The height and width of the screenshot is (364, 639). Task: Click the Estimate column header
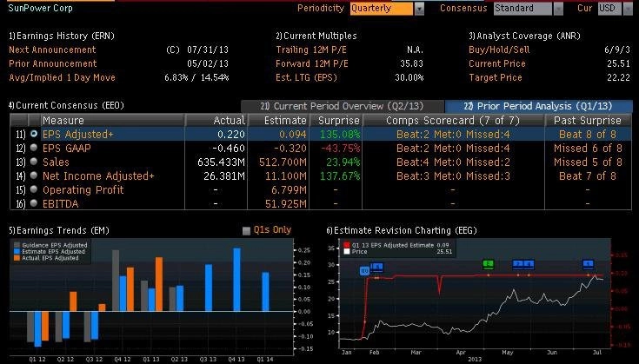click(x=279, y=121)
